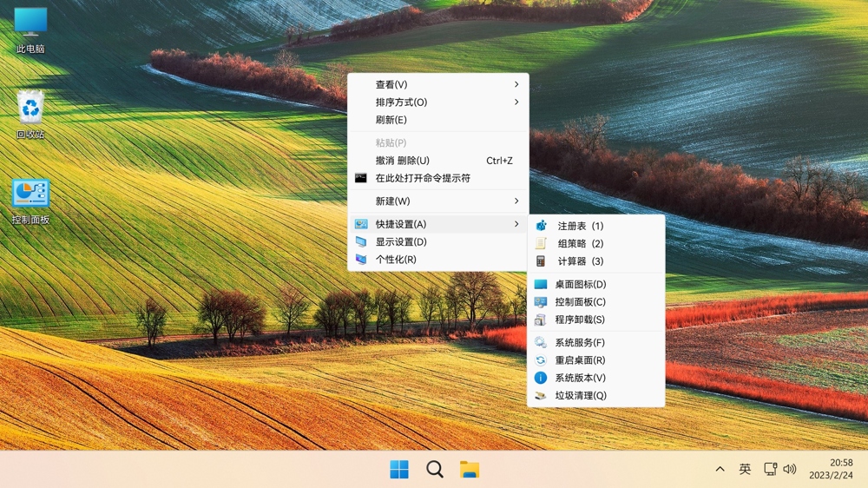This screenshot has height=488, width=868.
Task: Open 注册表 (1) registry editor entry
Action: tap(580, 226)
